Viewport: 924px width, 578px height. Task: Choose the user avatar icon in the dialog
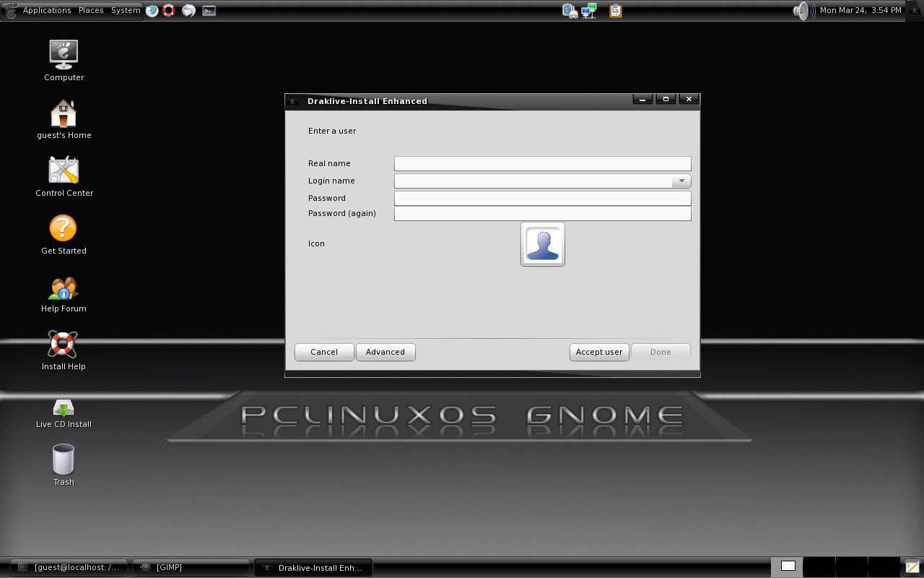coord(543,244)
